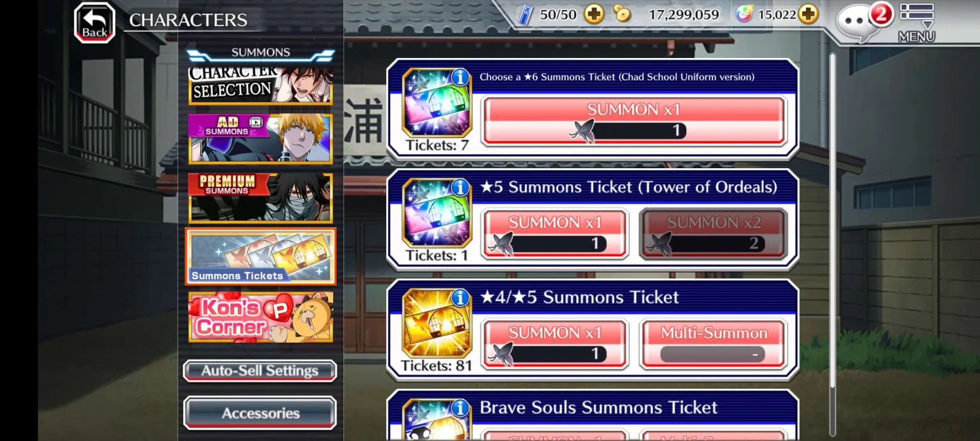Open the Accessories button
This screenshot has height=441, width=980.
coord(260,413)
